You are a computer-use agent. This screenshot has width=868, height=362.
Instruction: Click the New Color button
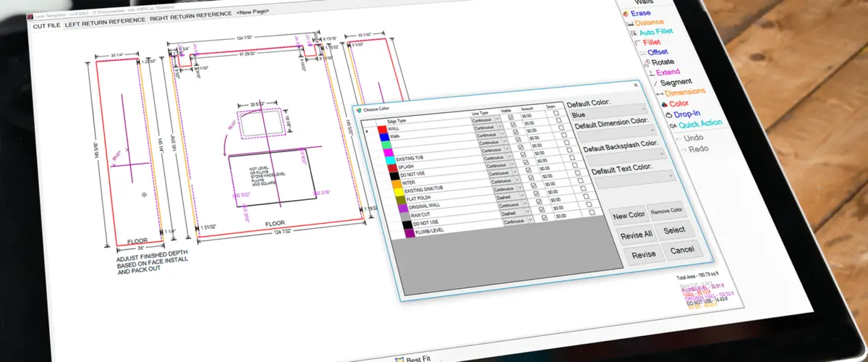coord(628,216)
